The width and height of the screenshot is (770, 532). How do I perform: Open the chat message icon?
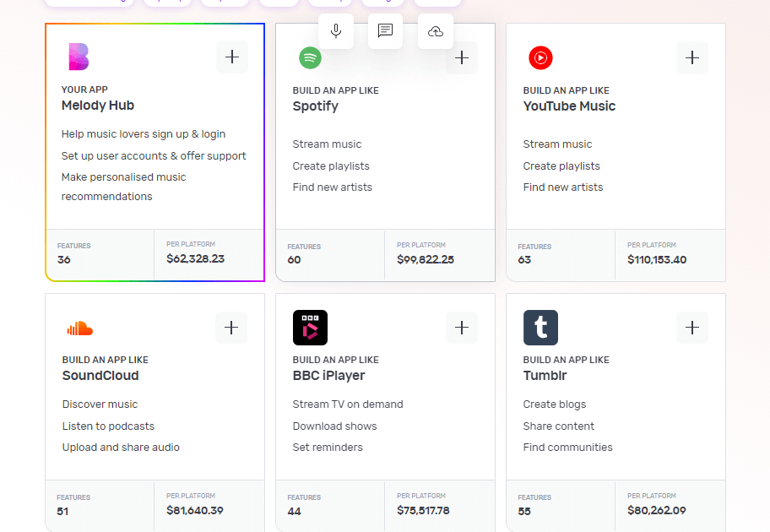coord(386,31)
